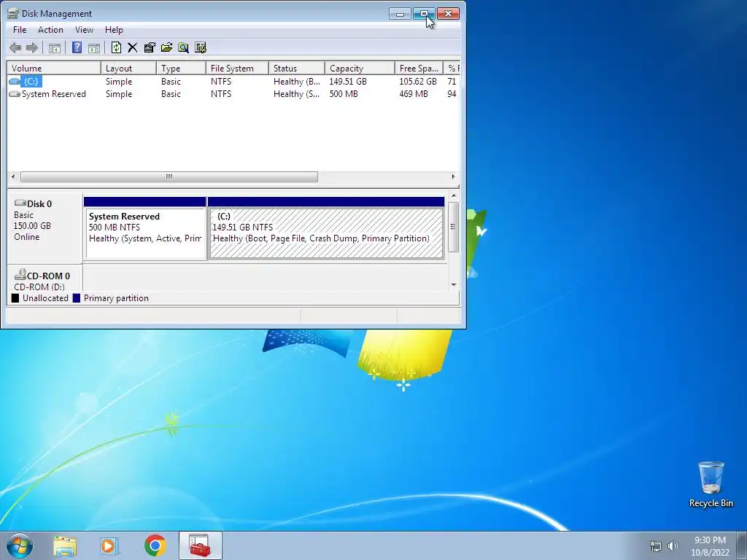Open the Action menu
Viewport: 747px width, 560px height.
pos(50,29)
